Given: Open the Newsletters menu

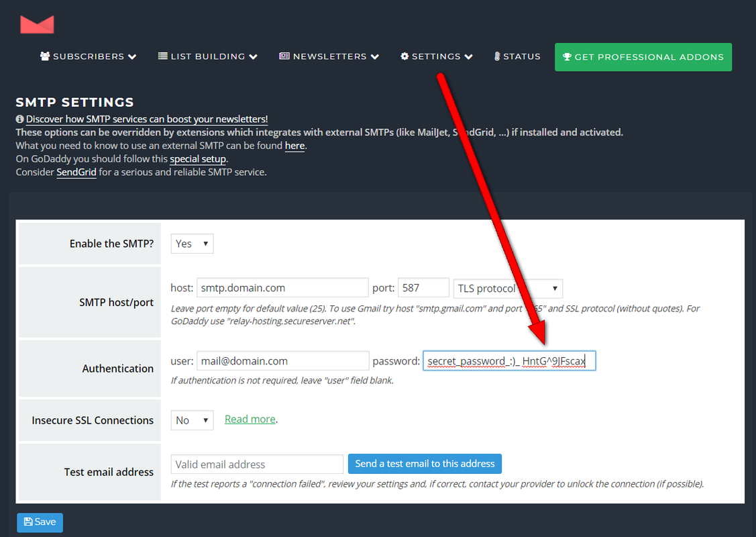Looking at the screenshot, I should [329, 56].
